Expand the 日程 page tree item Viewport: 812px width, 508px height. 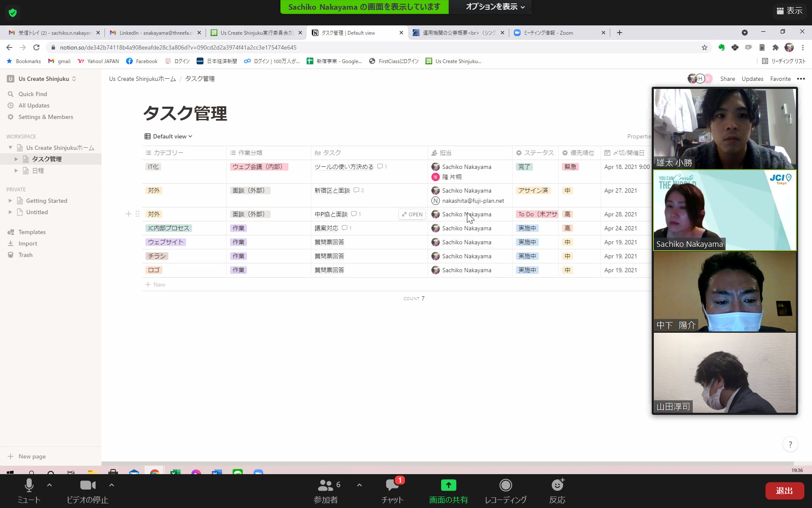16,171
